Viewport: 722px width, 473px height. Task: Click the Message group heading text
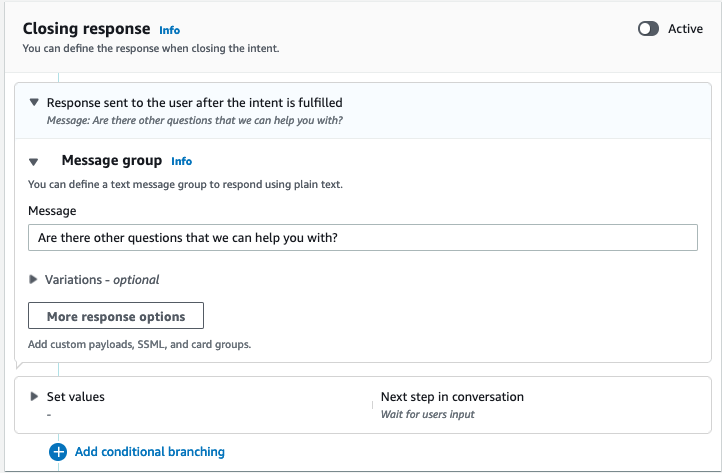click(111, 160)
